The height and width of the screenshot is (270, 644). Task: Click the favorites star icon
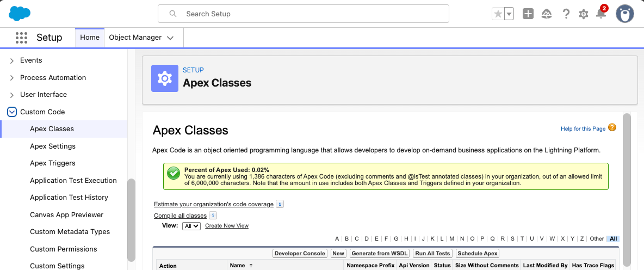[x=498, y=14]
